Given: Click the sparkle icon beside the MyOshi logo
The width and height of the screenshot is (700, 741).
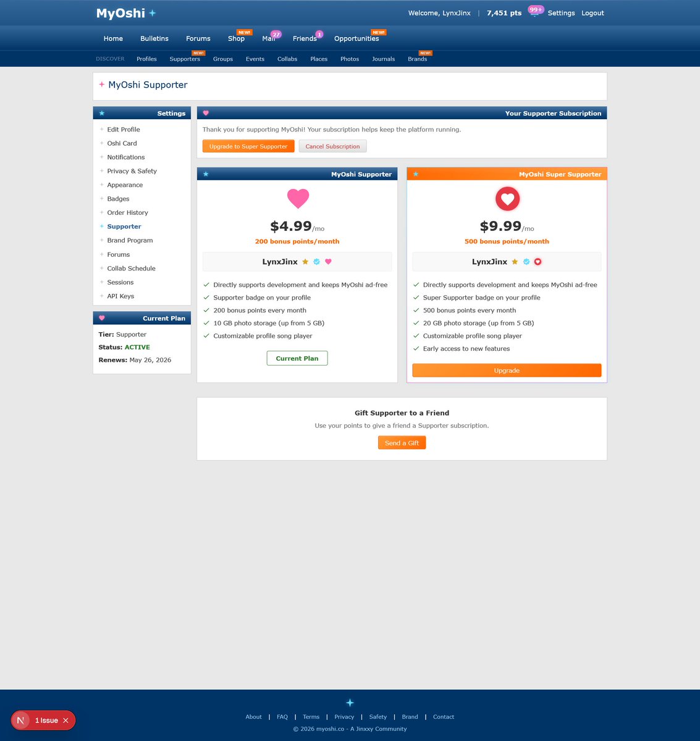Looking at the screenshot, I should 153,13.
